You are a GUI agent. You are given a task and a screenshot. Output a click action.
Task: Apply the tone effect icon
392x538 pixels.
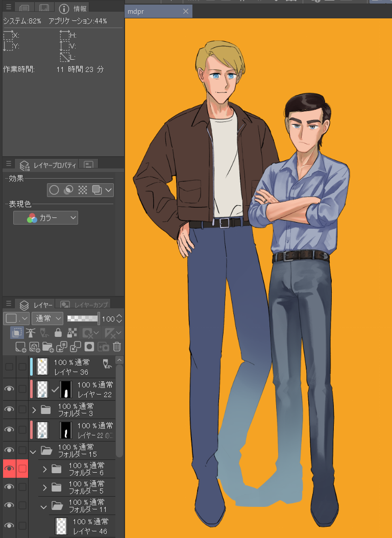tap(68, 190)
